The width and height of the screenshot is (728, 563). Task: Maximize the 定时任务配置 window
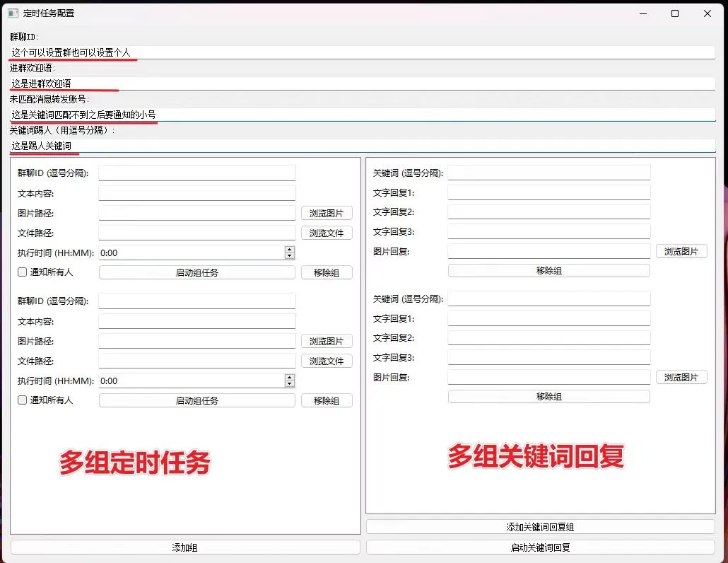(x=675, y=13)
